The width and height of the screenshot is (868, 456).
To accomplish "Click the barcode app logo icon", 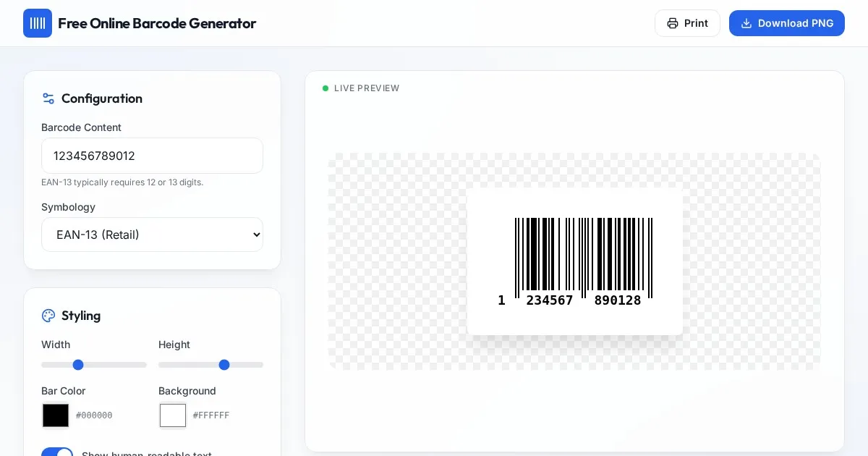I will [x=38, y=23].
